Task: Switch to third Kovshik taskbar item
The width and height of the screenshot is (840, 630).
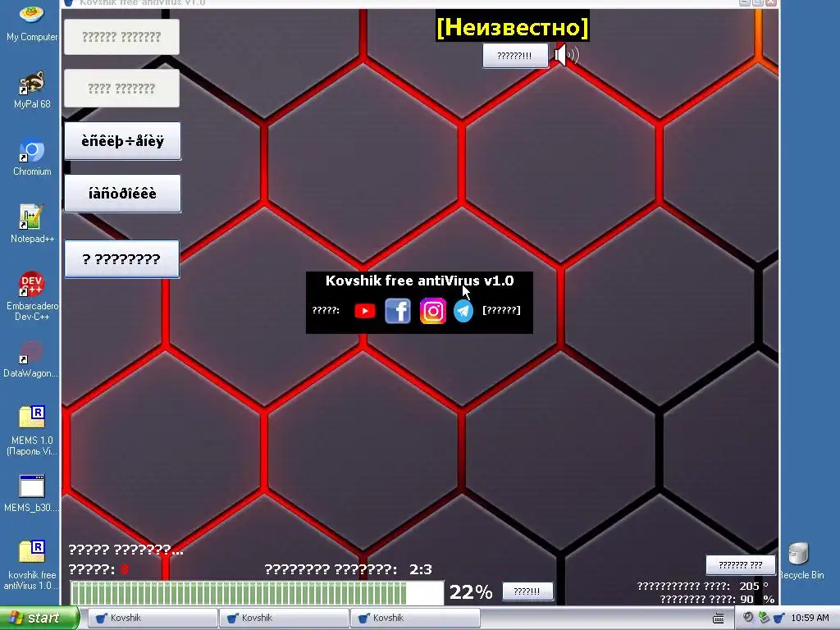Action: tap(414, 619)
